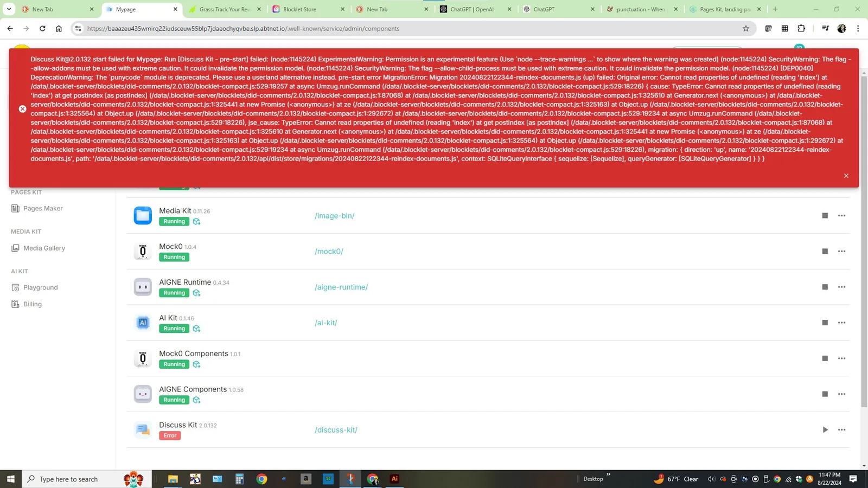Stop the Media Kit component
Viewport: 868px width, 488px height.
pos(825,216)
